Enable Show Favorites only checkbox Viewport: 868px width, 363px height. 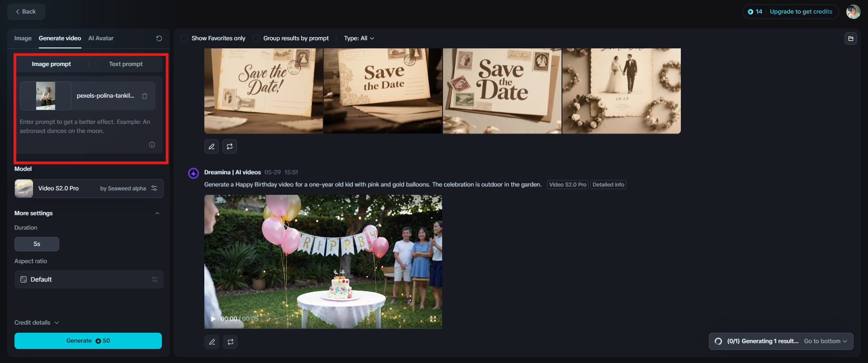184,38
